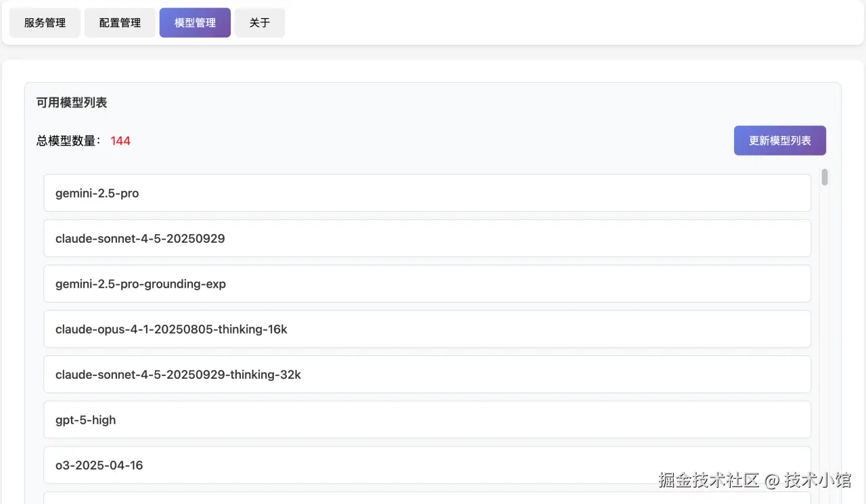This screenshot has height=504, width=866.
Task: Select the 模型管理 tab
Action: (x=195, y=23)
